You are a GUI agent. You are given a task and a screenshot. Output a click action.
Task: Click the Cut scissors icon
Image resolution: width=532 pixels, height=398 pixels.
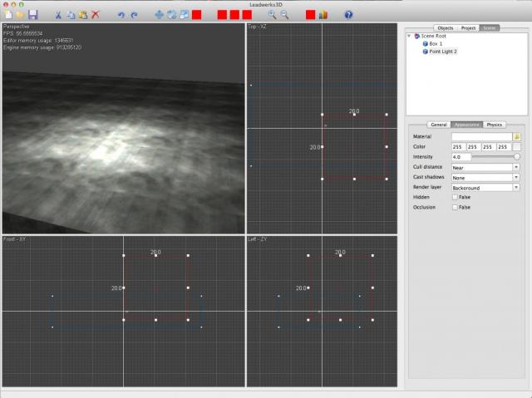58,15
